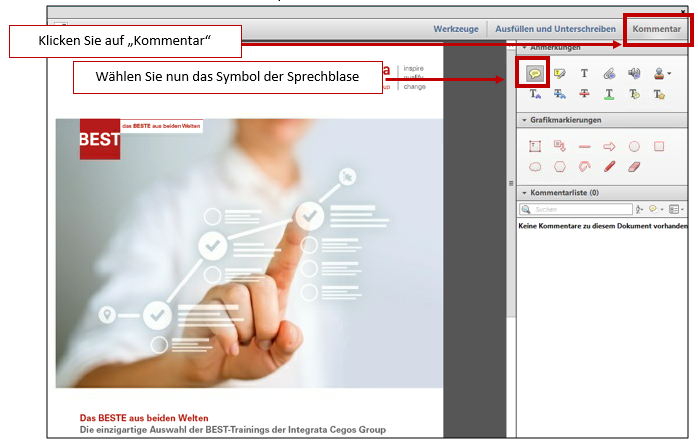Select the text callout tool
This screenshot has width=698, height=443.
[x=560, y=146]
